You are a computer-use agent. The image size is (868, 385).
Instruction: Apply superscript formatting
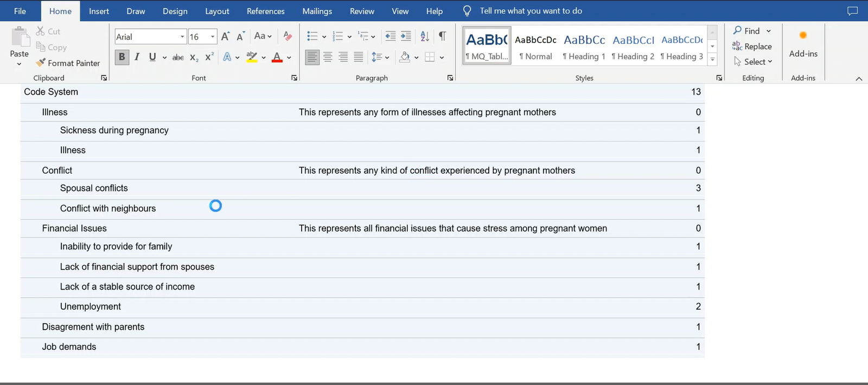click(209, 57)
